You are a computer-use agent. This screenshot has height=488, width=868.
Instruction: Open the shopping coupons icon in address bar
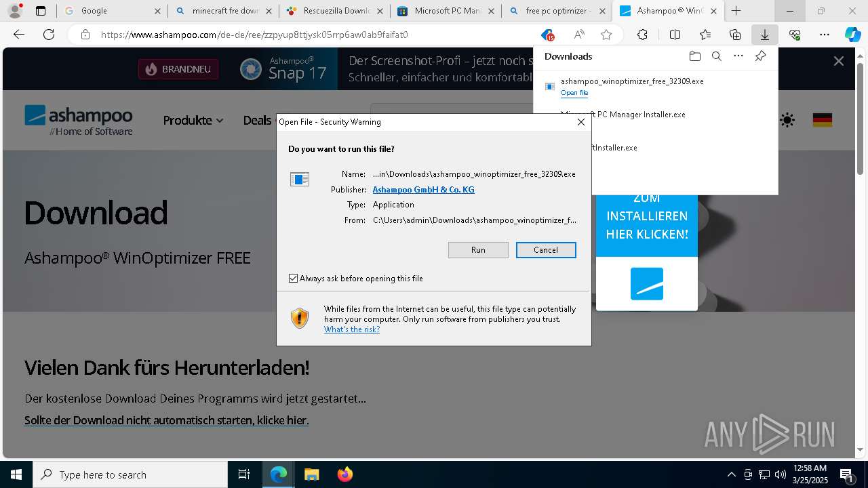point(547,35)
